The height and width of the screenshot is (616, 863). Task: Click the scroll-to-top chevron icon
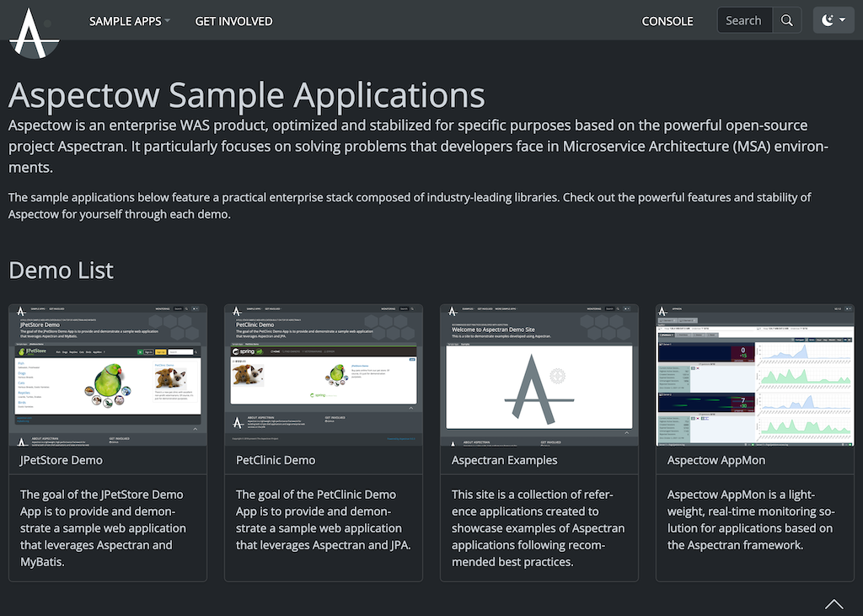tap(834, 604)
